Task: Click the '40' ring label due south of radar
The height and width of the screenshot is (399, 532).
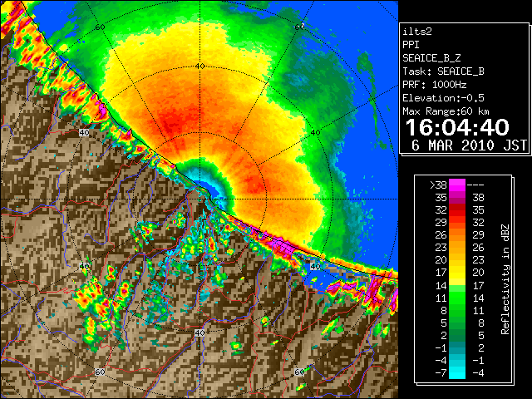Action: click(x=199, y=332)
